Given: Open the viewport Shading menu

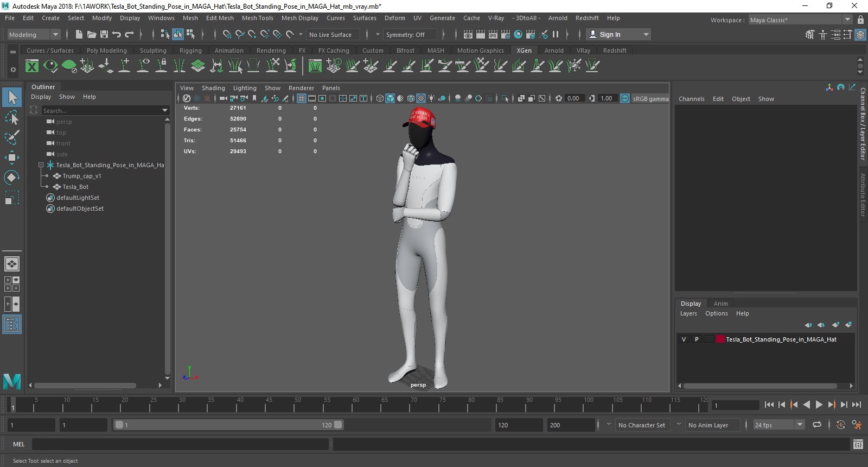Looking at the screenshot, I should tap(213, 88).
